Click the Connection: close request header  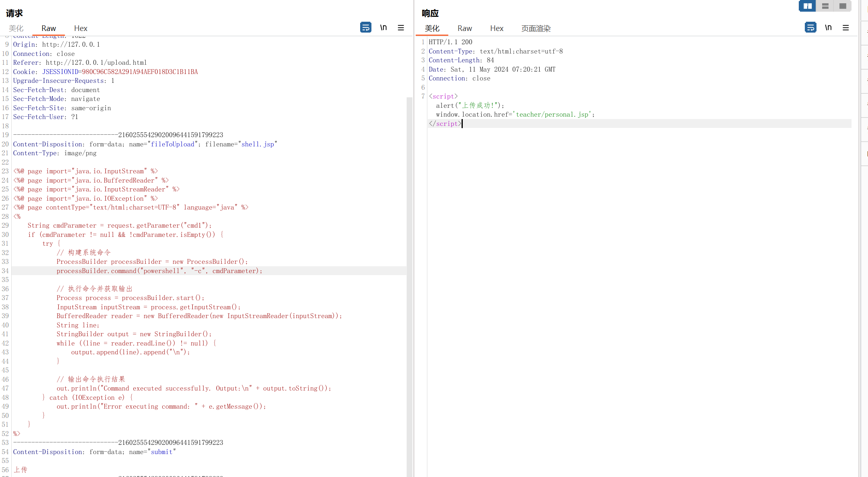point(44,53)
